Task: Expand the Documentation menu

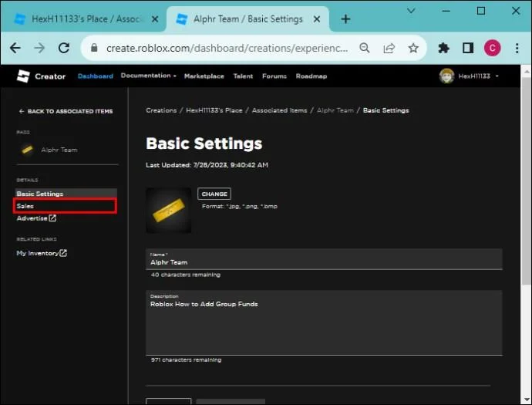Action: coord(149,76)
